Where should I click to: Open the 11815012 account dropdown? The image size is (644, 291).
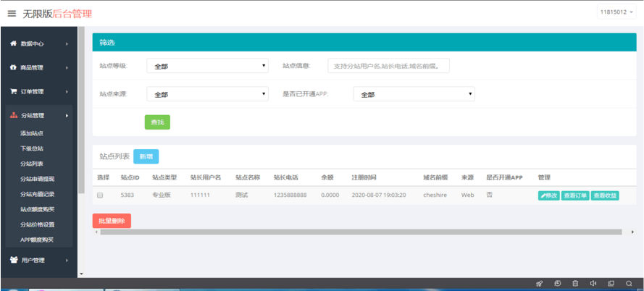coord(616,12)
